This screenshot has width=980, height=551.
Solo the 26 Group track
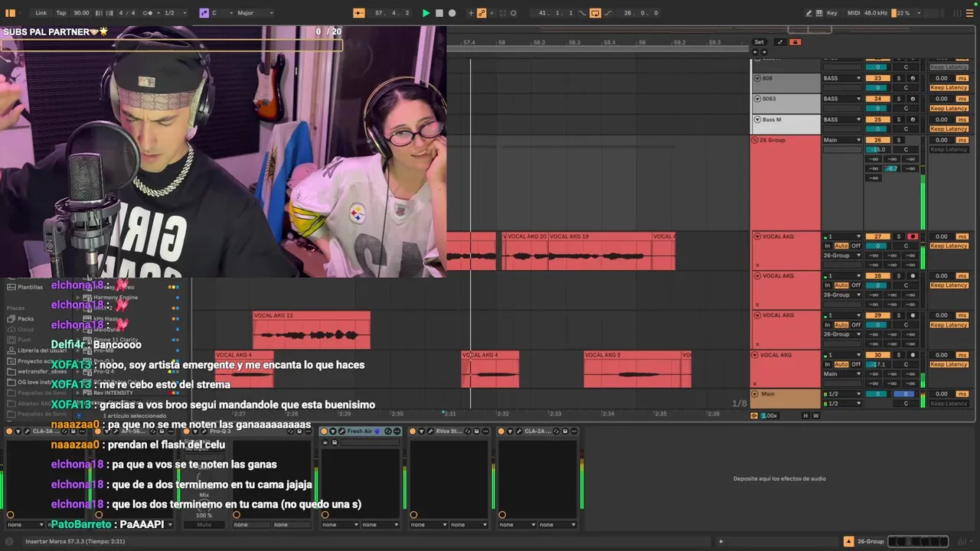[x=900, y=140]
